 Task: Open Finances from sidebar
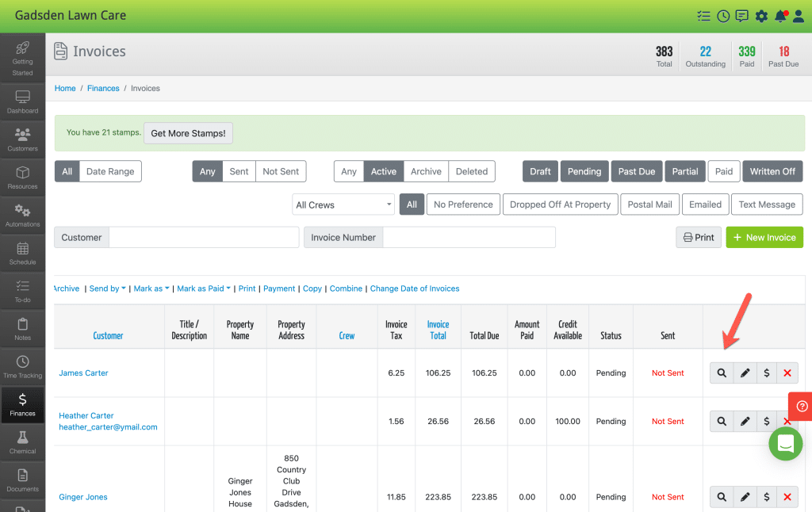pos(22,403)
